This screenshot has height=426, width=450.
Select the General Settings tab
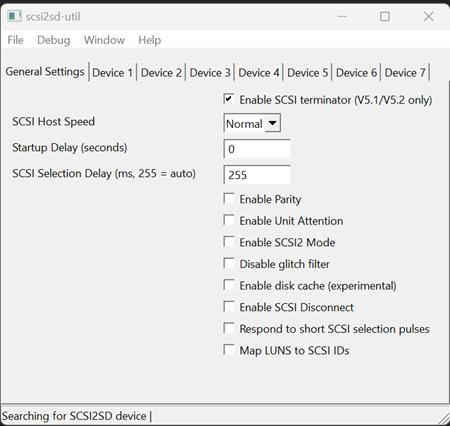point(45,72)
